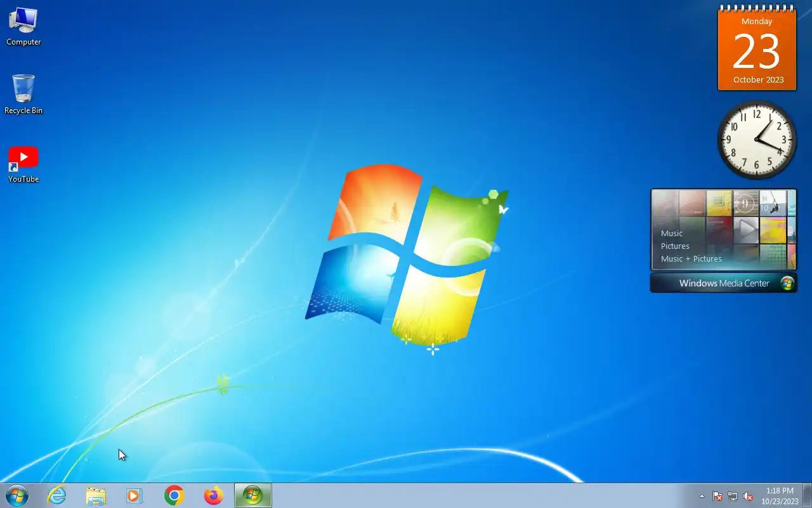Show hidden system tray icons
This screenshot has height=508, width=812.
coord(702,496)
